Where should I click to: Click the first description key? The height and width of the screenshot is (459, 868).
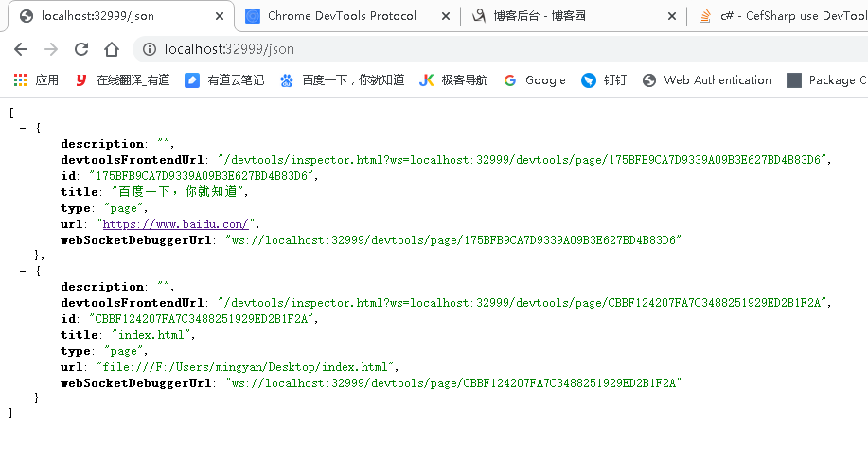click(102, 144)
